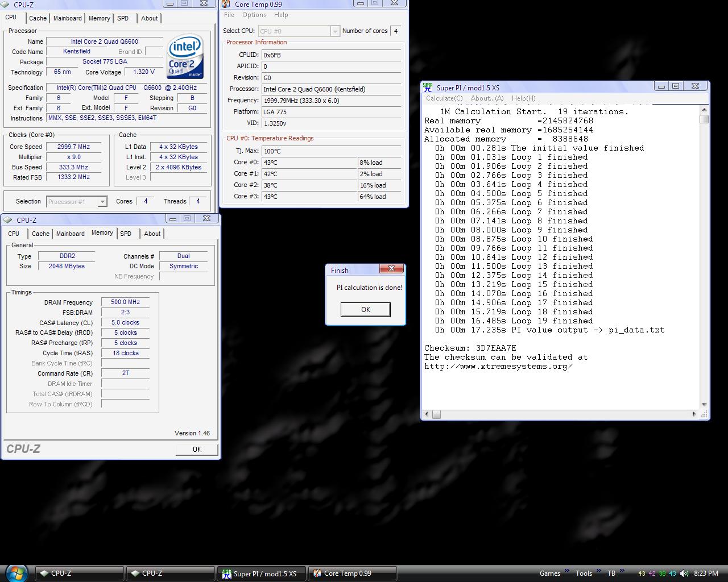
Task: Click the xtremesystems.org URL text
Action: click(x=499, y=366)
